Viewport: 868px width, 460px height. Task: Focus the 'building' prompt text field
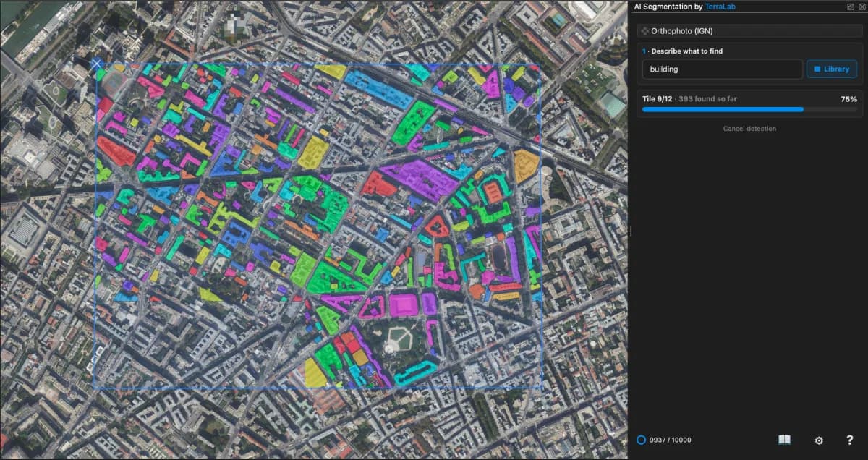coord(722,69)
